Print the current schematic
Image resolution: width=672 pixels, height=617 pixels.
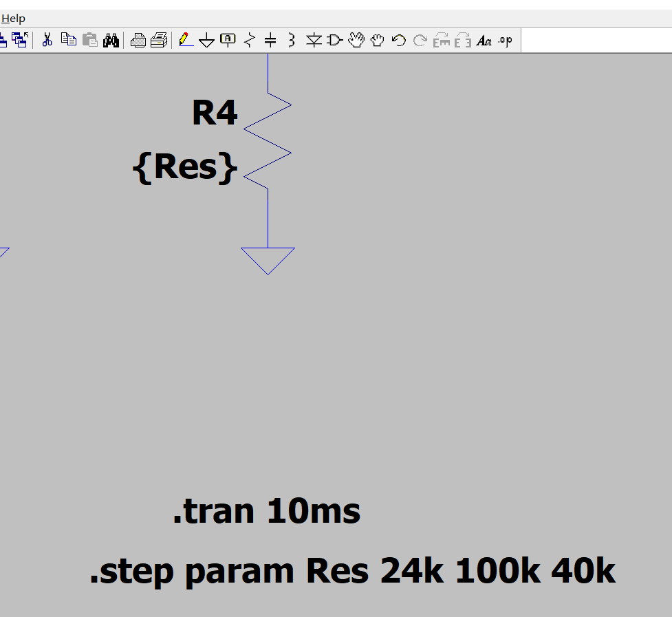(x=138, y=41)
